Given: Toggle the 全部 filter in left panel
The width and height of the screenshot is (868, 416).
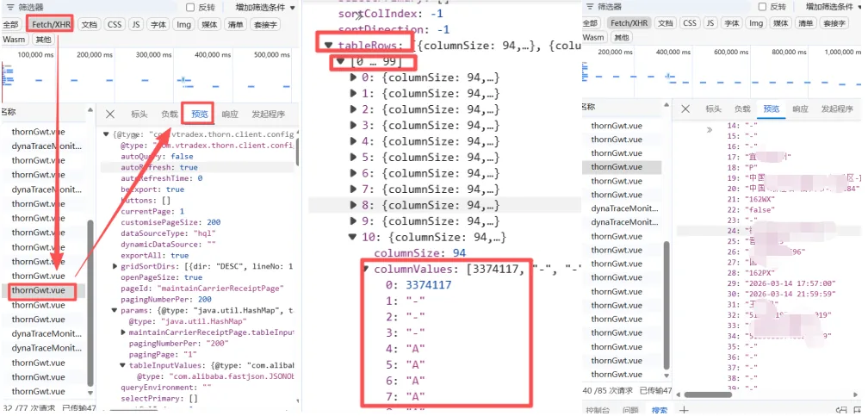Looking at the screenshot, I should coord(10,24).
